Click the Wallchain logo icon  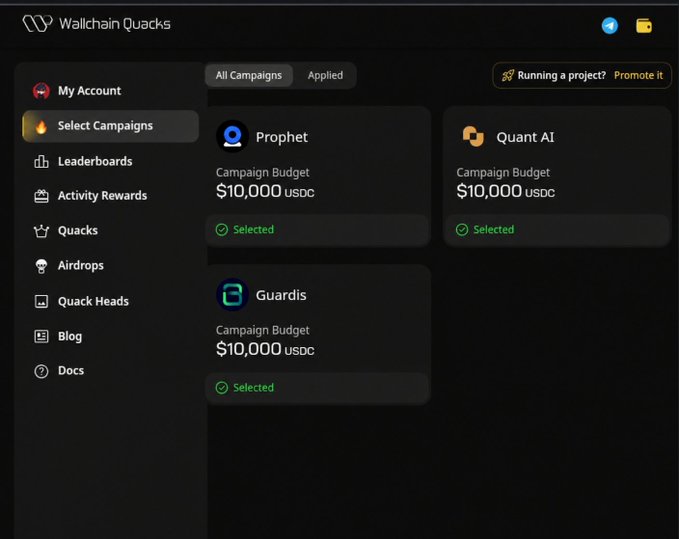click(x=37, y=23)
